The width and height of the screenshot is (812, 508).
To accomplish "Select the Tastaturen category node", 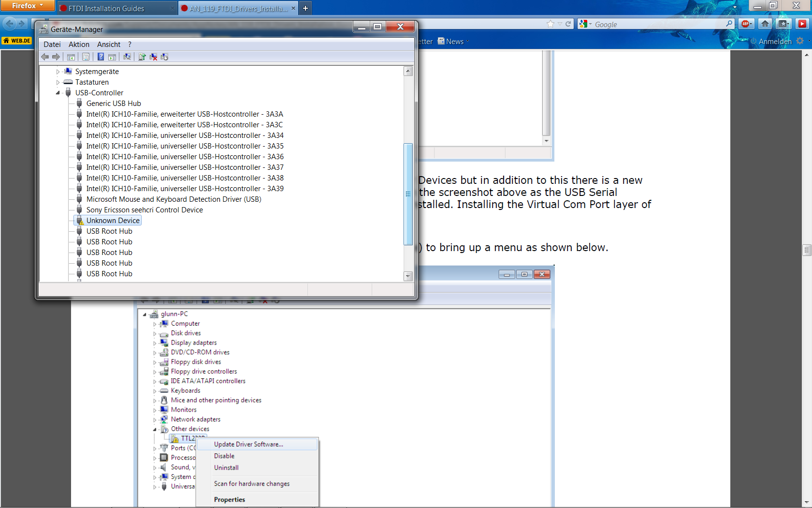I will click(x=92, y=82).
